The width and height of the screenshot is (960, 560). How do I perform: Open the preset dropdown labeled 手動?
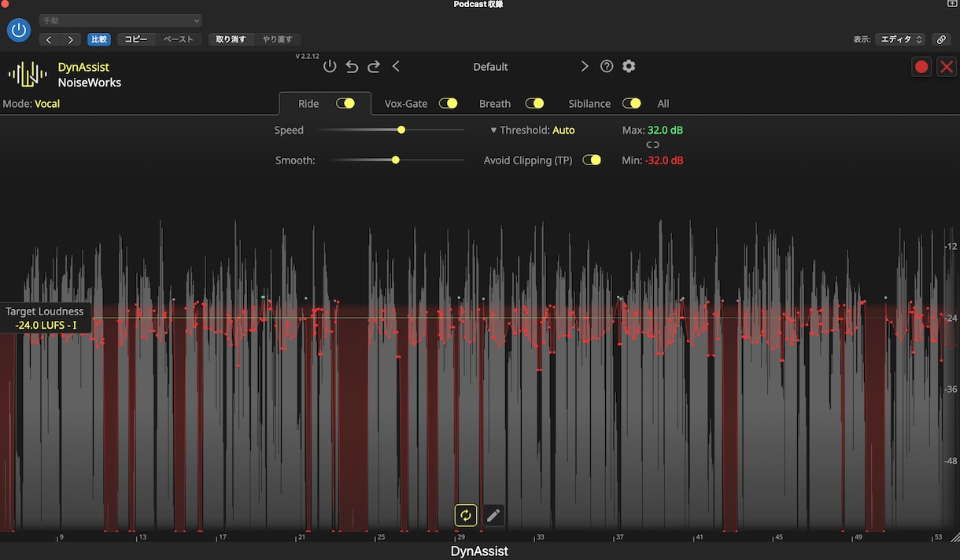point(120,20)
